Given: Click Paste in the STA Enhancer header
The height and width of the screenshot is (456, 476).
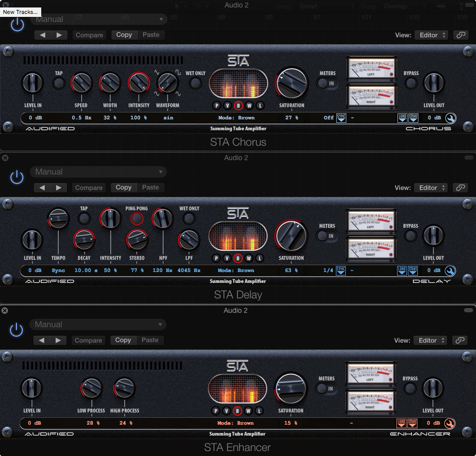Looking at the screenshot, I should click(150, 340).
